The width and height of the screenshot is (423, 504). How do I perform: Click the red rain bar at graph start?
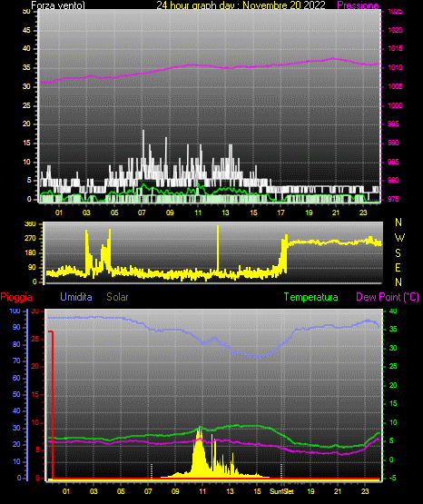click(x=53, y=404)
